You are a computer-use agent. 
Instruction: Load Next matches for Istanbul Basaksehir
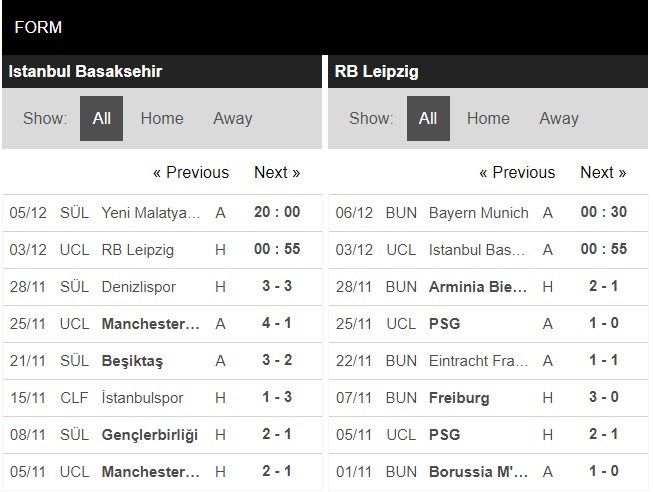tap(277, 172)
